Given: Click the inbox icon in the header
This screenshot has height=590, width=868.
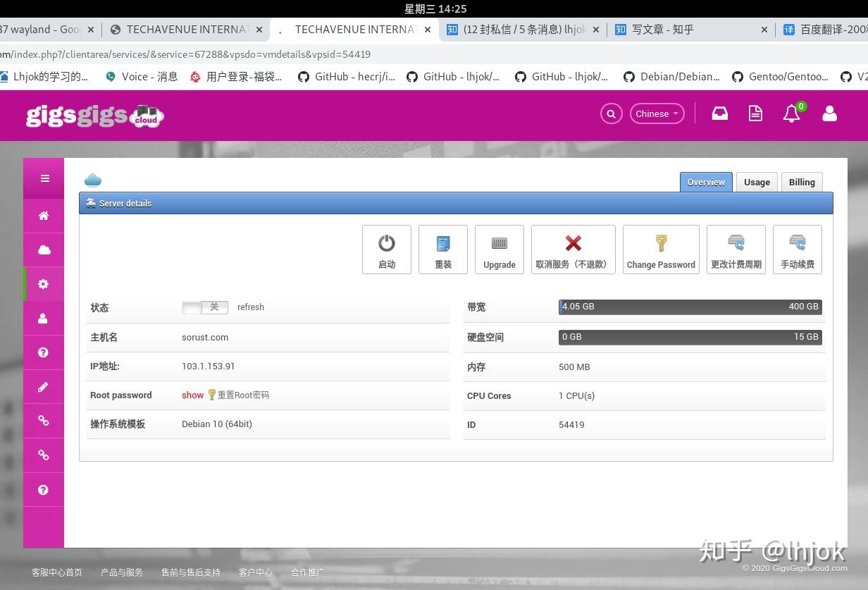Looking at the screenshot, I should click(x=719, y=113).
